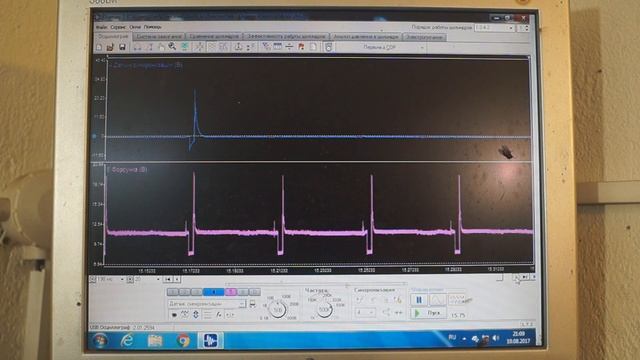Click the sine wave display mode button
Viewport: 640px width, 360px height.
click(x=437, y=300)
